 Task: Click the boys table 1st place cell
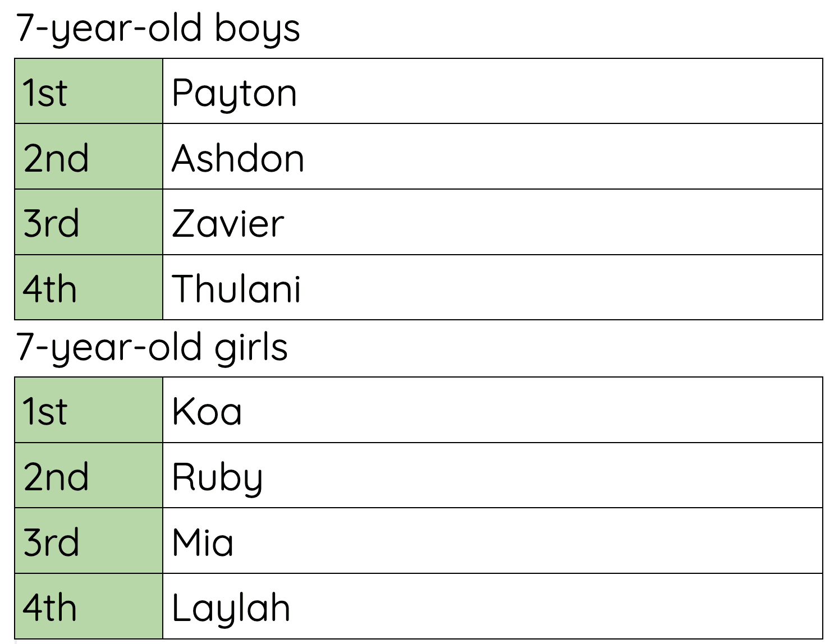tap(89, 91)
